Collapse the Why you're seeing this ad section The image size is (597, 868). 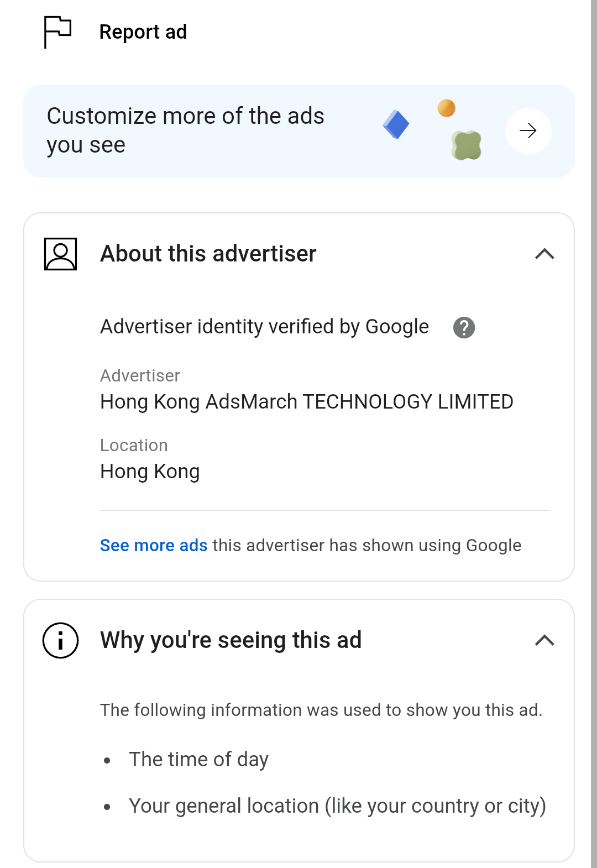[544, 640]
